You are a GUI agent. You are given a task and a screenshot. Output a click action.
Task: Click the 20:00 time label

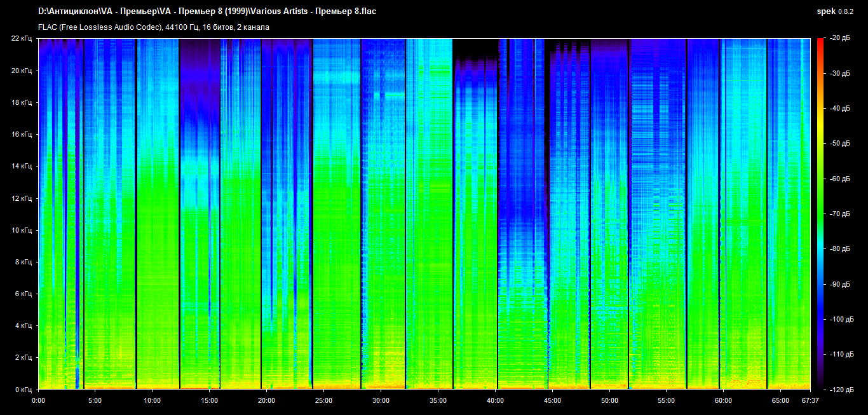pos(267,400)
